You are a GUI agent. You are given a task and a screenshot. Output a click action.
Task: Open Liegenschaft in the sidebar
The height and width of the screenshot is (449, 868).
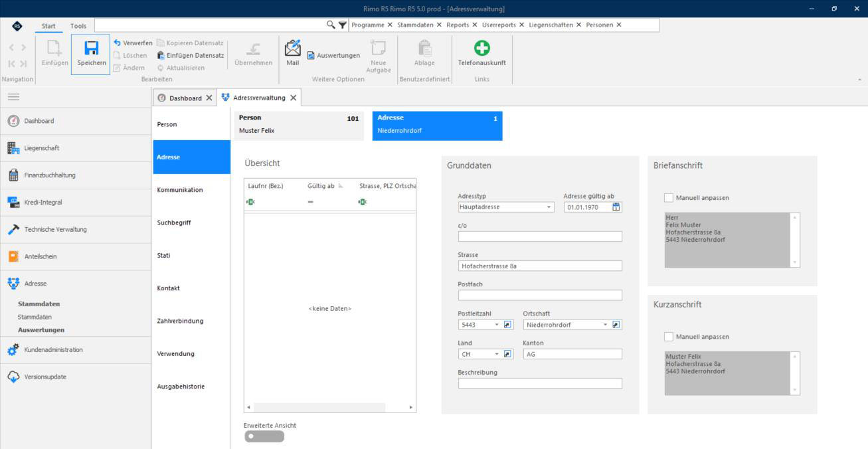[76, 148]
